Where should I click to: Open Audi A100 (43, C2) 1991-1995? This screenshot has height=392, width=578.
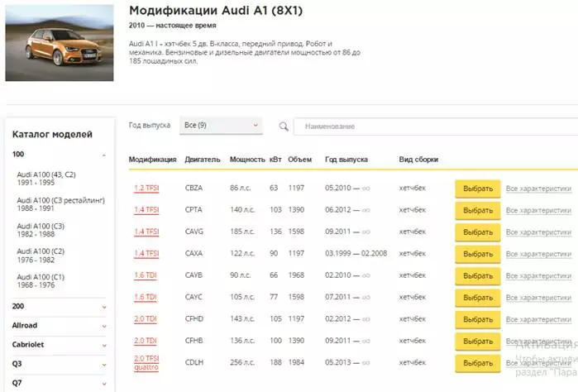click(46, 179)
